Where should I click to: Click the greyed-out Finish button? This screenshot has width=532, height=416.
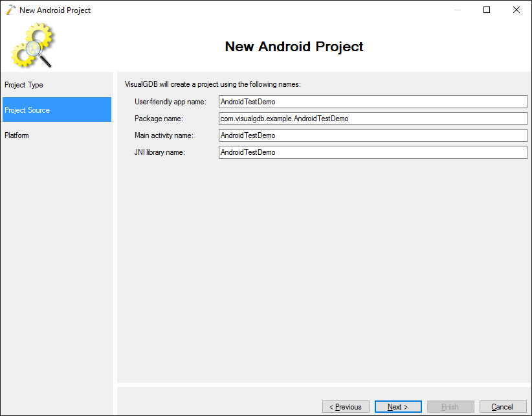[x=450, y=406]
